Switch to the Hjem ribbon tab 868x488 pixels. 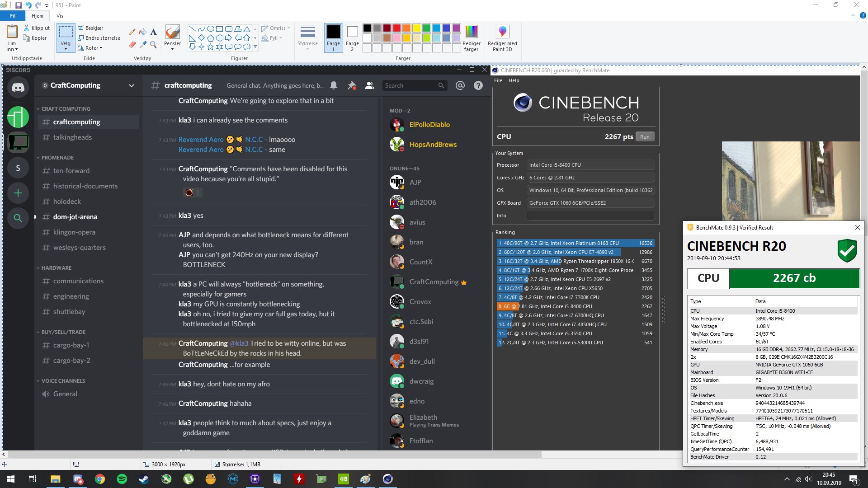click(x=38, y=16)
